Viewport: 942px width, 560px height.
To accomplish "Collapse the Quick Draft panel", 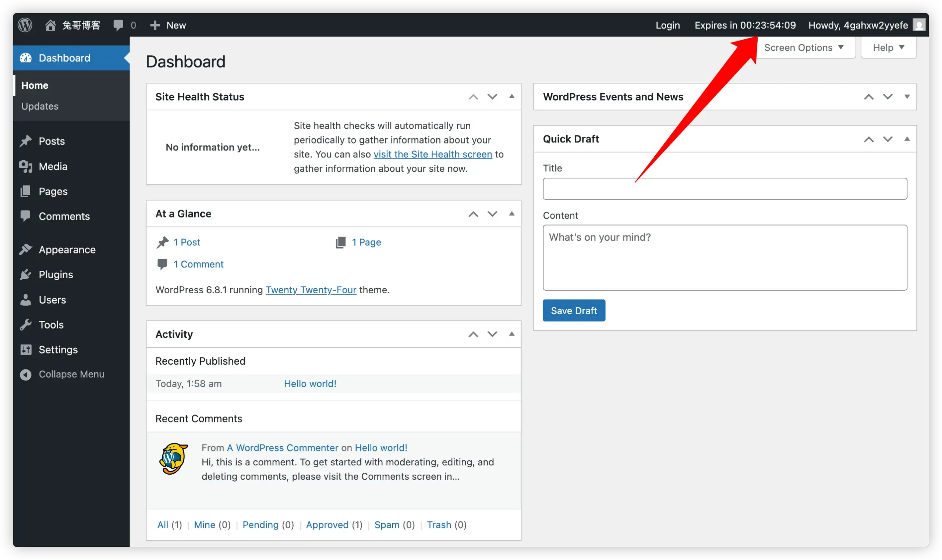I will (x=907, y=139).
